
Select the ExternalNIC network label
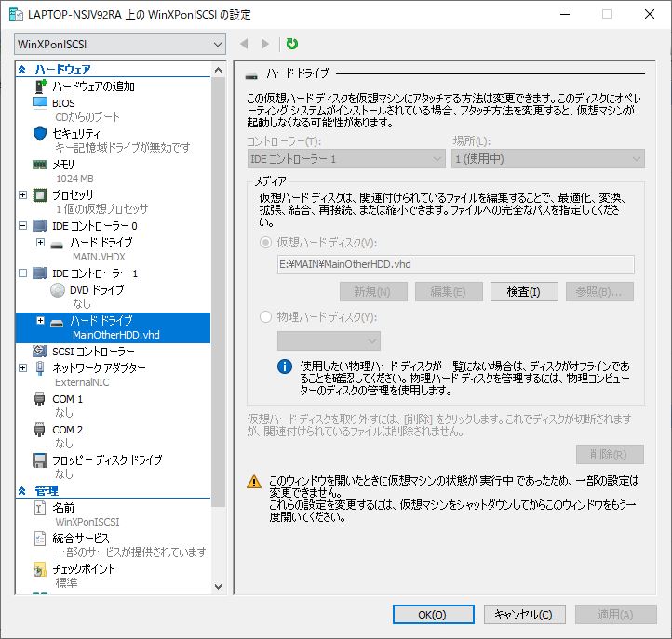click(x=82, y=382)
